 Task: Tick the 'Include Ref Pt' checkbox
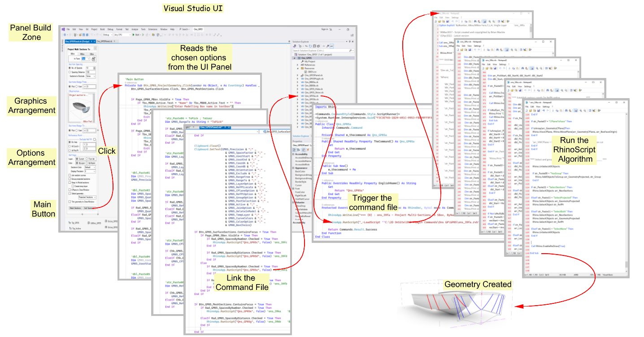pos(94,139)
